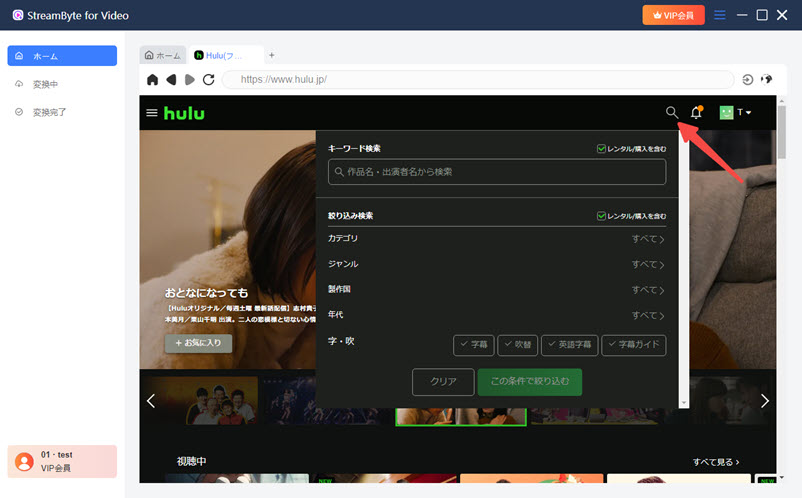The height and width of the screenshot is (498, 802).
Task: Switch to the Hulu browser tab
Action: 224,55
